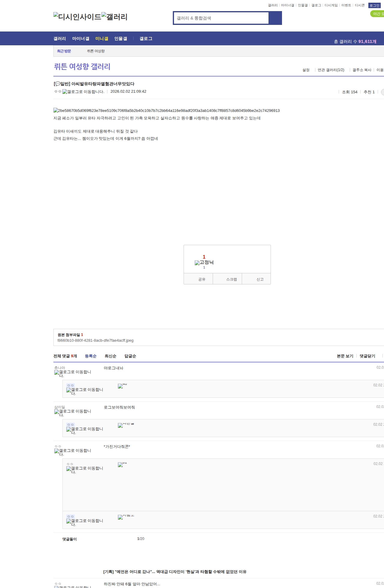Report the post with 신고

pyautogui.click(x=260, y=279)
